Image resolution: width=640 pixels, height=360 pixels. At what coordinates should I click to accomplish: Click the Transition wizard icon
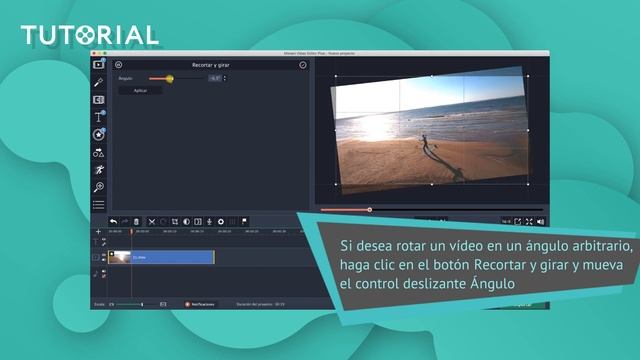198,222
